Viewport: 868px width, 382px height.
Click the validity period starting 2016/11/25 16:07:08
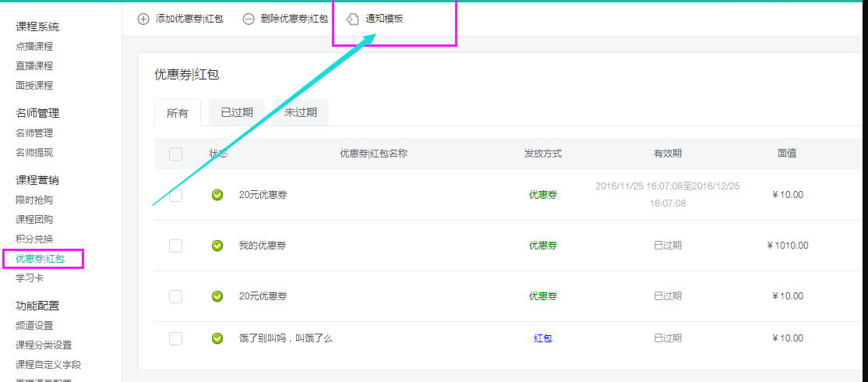pos(668,195)
